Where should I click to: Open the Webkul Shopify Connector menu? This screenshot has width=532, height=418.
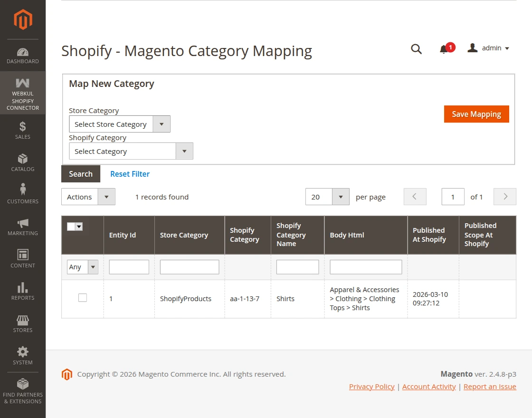(x=22, y=94)
